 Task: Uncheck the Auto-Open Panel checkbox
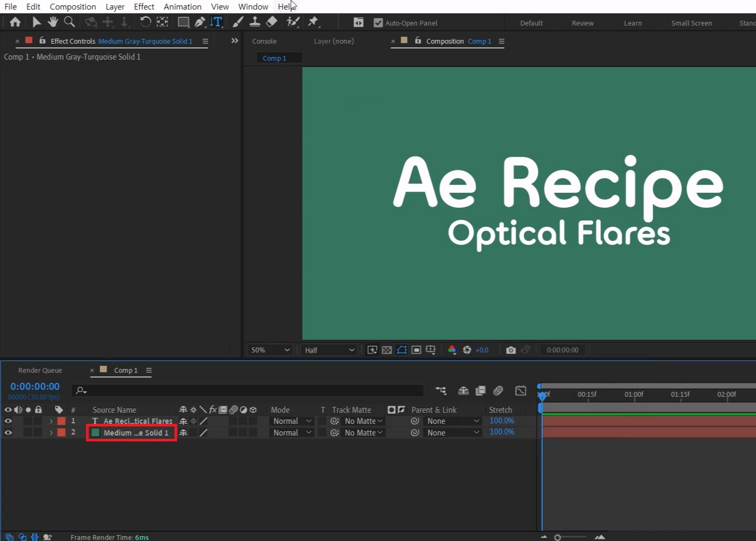(378, 23)
